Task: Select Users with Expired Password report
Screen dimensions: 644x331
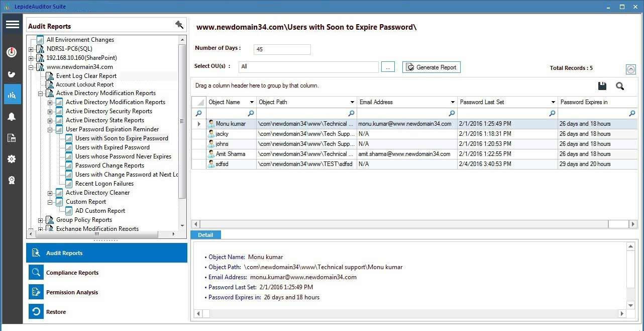Action: click(x=113, y=147)
